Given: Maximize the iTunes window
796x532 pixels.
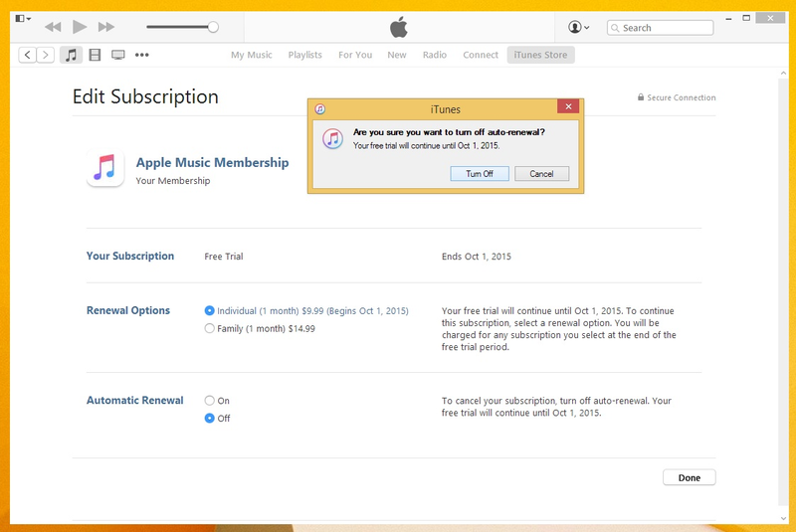Looking at the screenshot, I should [746, 18].
